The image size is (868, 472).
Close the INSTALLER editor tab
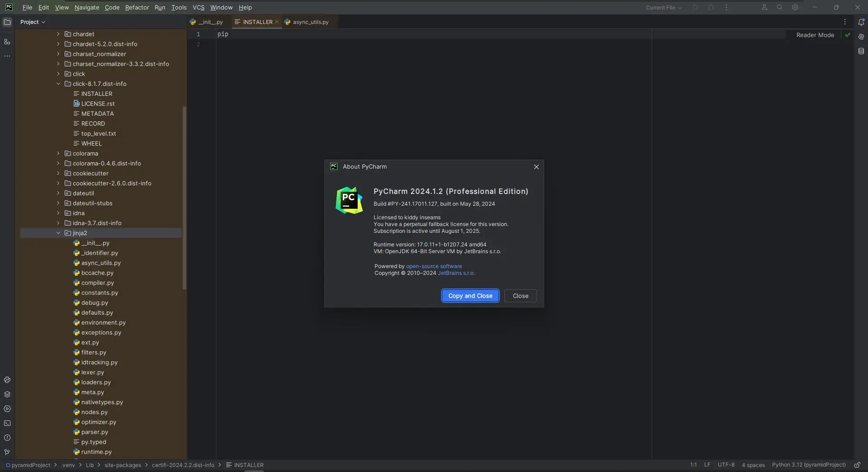(x=277, y=22)
